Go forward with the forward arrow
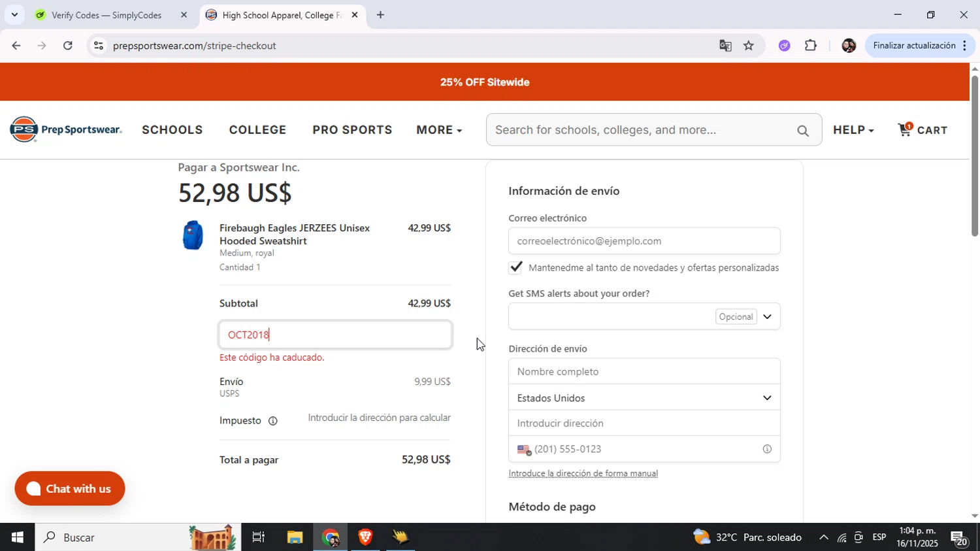 (x=42, y=46)
